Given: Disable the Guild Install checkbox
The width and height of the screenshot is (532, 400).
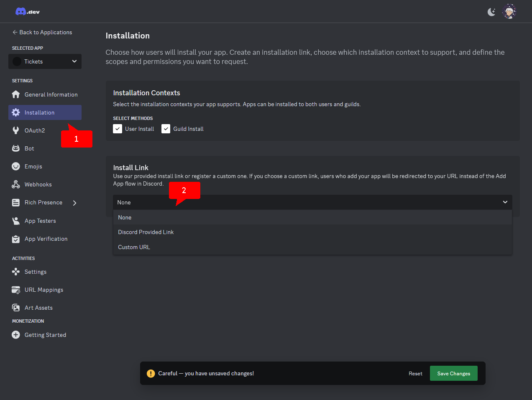Looking at the screenshot, I should [x=166, y=129].
